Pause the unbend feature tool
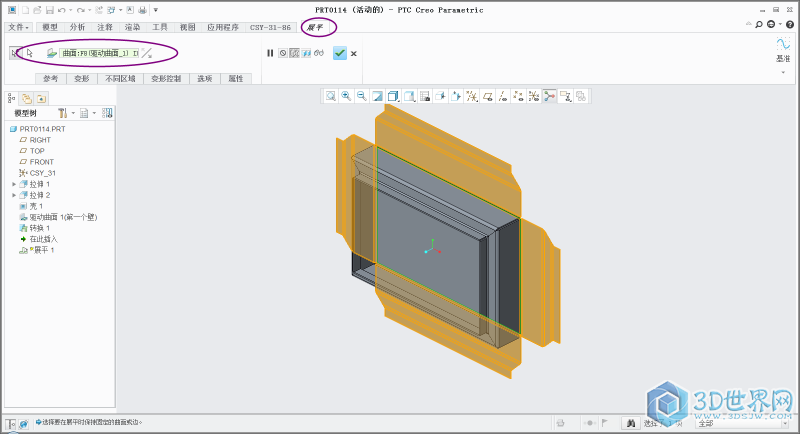 coord(270,53)
